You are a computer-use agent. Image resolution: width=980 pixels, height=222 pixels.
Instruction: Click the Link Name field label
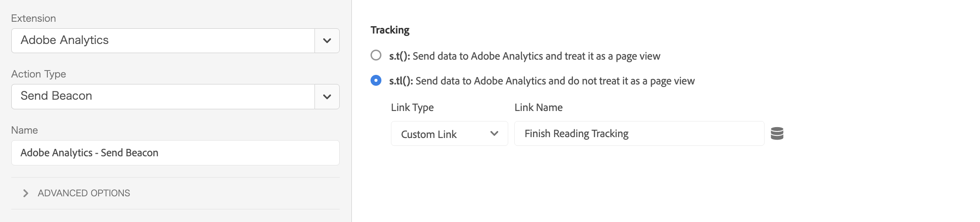(x=538, y=108)
